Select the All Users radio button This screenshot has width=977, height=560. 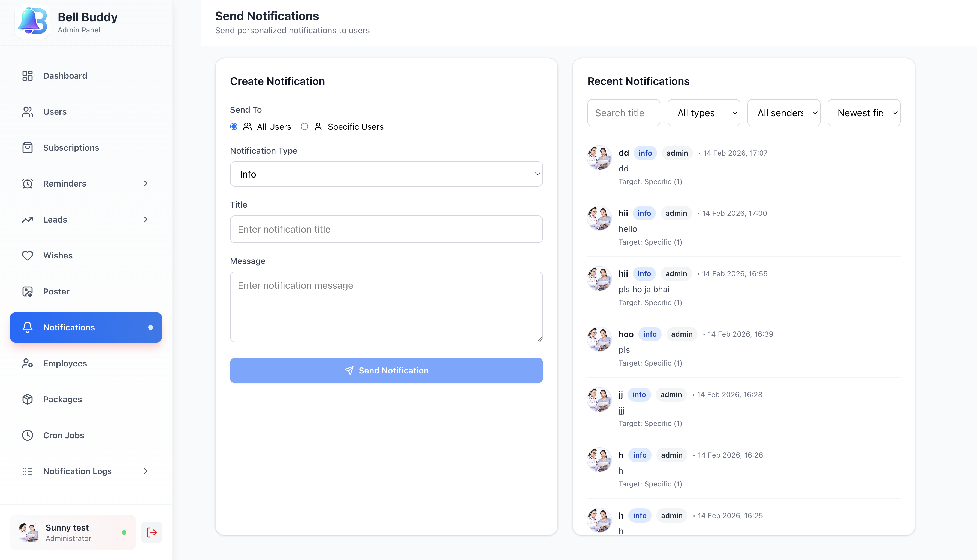point(233,126)
